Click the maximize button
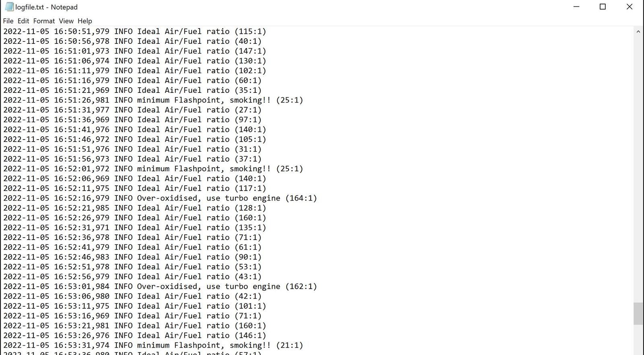The image size is (644, 355). click(x=603, y=7)
